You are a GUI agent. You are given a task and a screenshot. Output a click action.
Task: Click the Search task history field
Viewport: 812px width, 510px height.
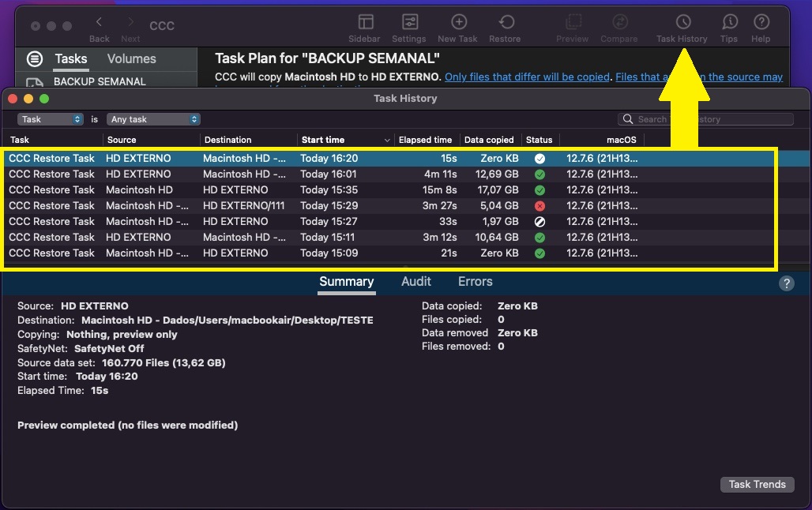(711, 119)
